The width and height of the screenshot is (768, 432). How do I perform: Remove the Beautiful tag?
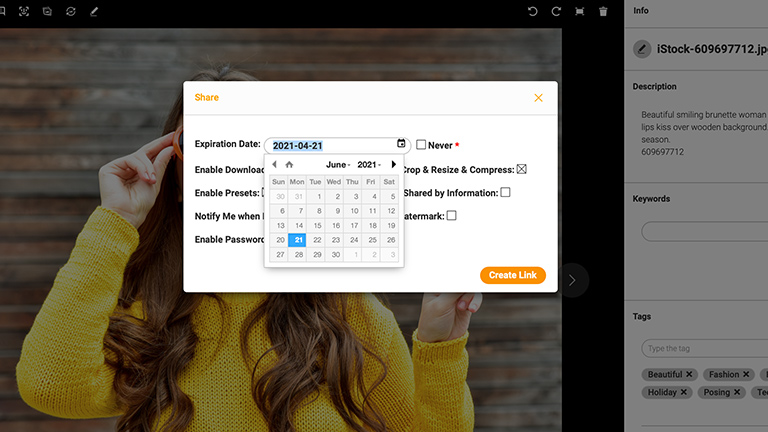[x=689, y=374]
